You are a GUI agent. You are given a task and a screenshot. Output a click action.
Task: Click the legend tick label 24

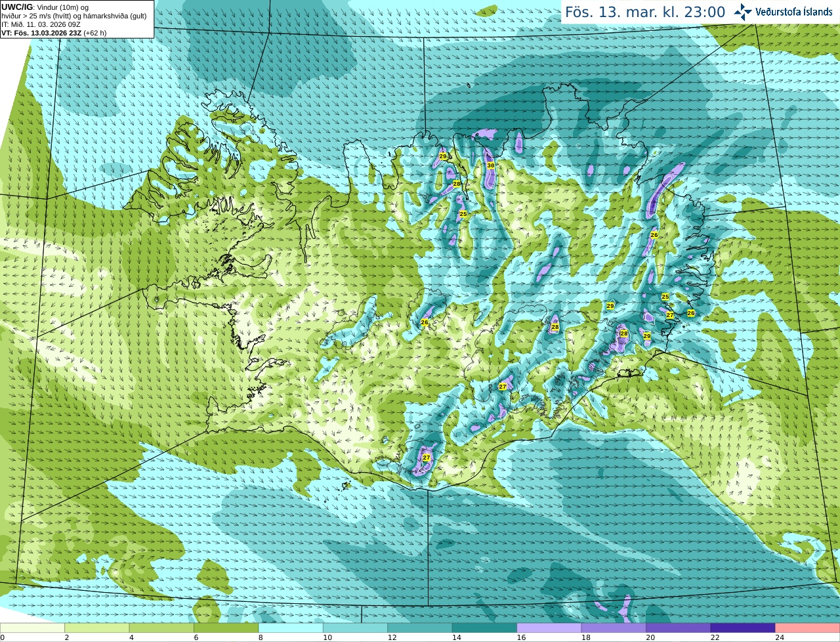pos(780,637)
